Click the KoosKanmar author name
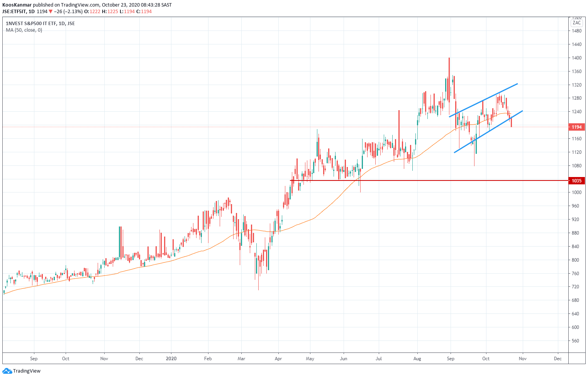Screen dimensions: 588x378 (x=17, y=5)
